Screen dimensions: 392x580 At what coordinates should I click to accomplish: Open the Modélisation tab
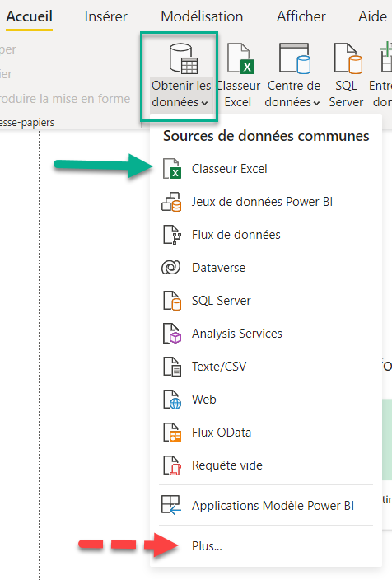(202, 16)
